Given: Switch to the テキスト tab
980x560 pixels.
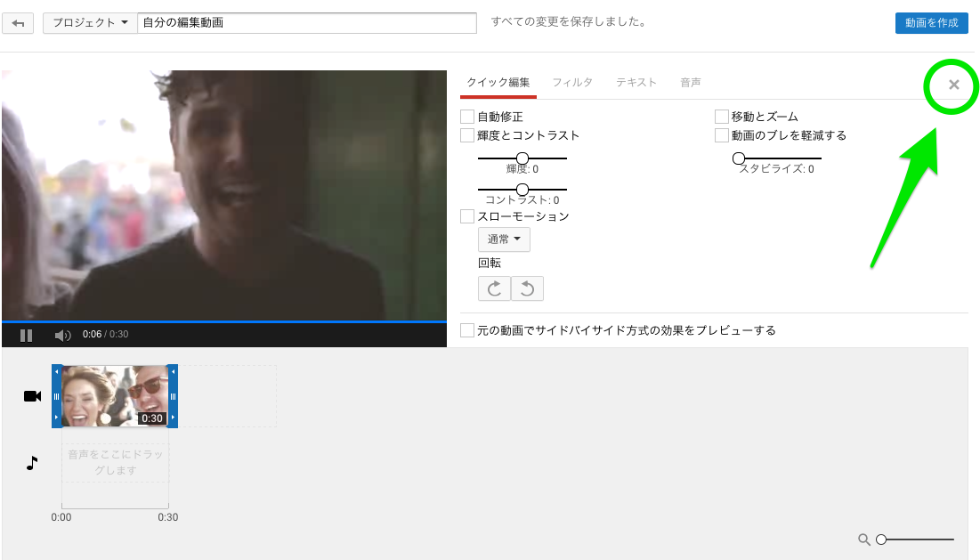Looking at the screenshot, I should point(636,83).
